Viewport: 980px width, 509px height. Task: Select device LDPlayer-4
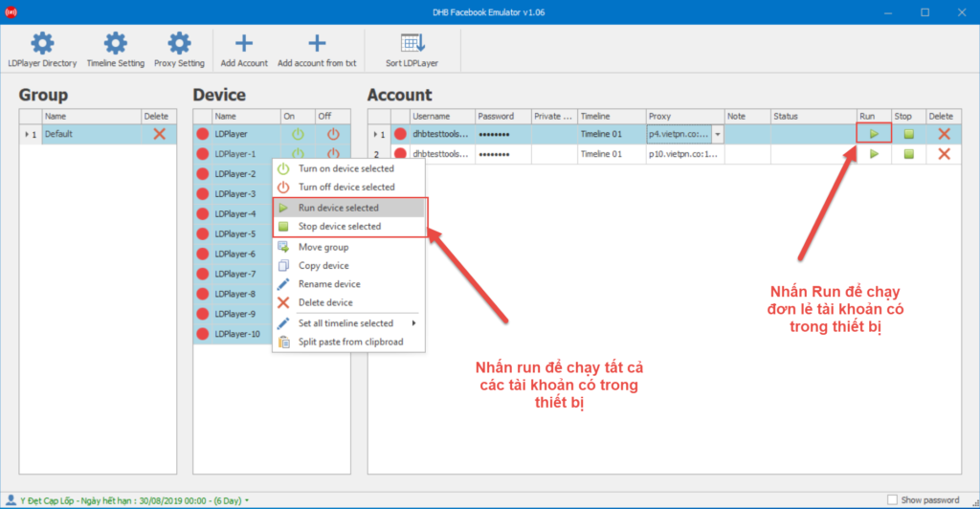point(235,213)
